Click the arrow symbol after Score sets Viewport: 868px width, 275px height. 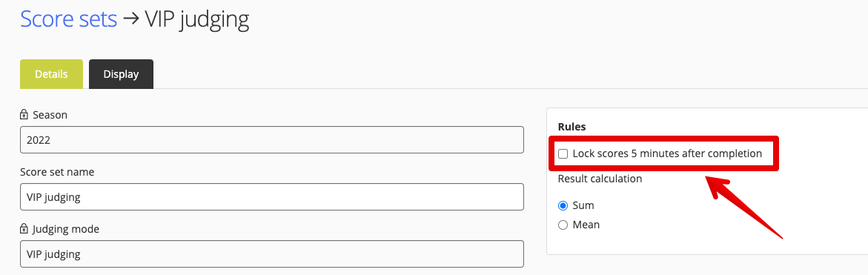point(130,19)
